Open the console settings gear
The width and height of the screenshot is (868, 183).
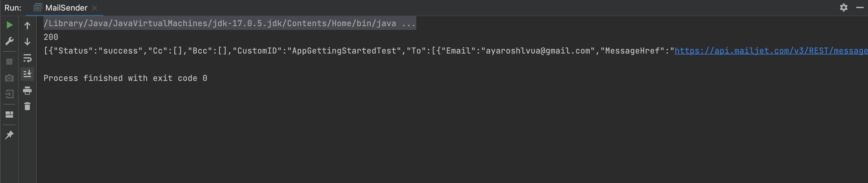coord(844,7)
